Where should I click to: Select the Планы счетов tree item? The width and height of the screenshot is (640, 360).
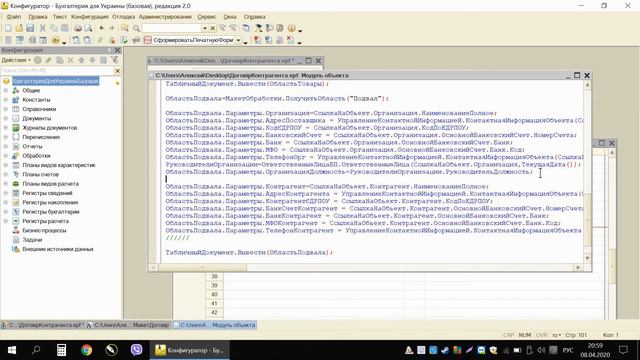point(40,174)
